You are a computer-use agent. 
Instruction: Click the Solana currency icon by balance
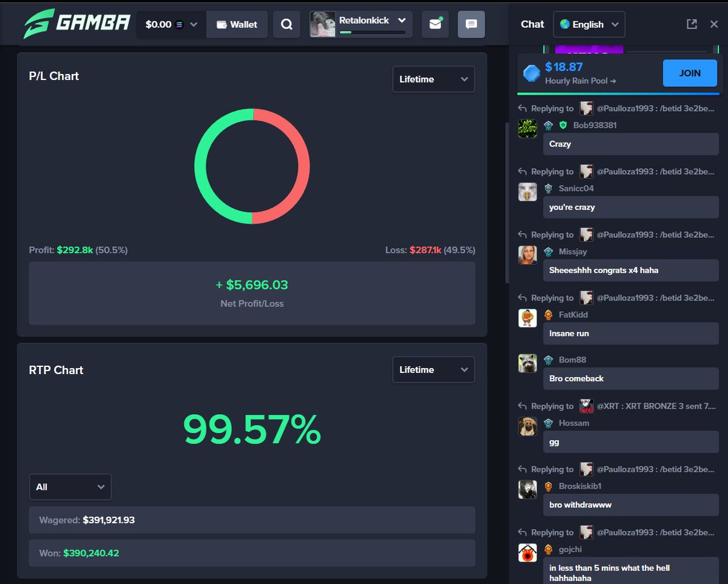[179, 25]
